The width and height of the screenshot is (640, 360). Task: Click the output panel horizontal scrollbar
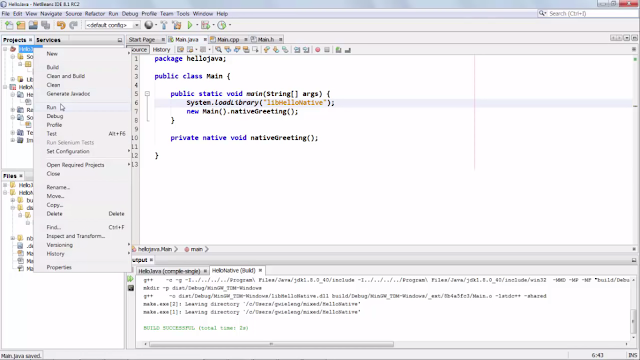click(271, 344)
